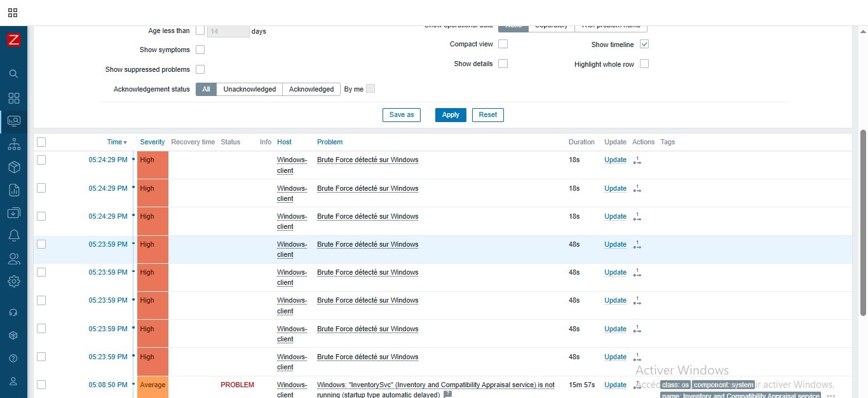Open the sidebar search icon
The width and height of the screenshot is (868, 398).
click(x=13, y=74)
